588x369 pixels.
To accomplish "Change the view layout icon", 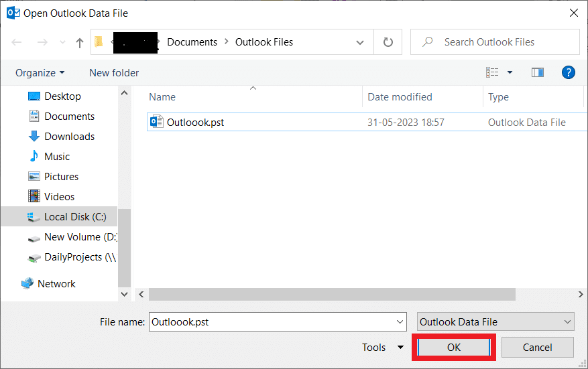I will 492,72.
